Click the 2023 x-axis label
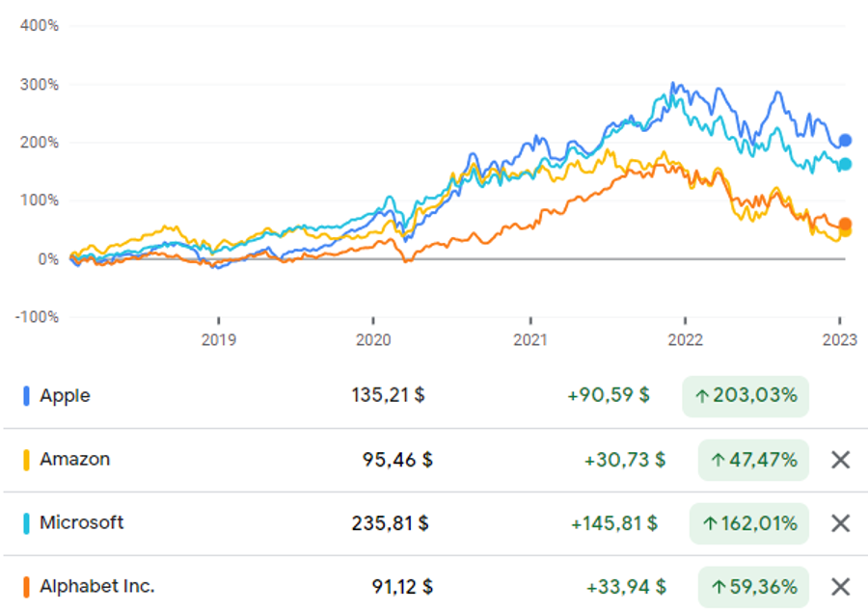Screen dimensions: 868x613 (x=840, y=339)
